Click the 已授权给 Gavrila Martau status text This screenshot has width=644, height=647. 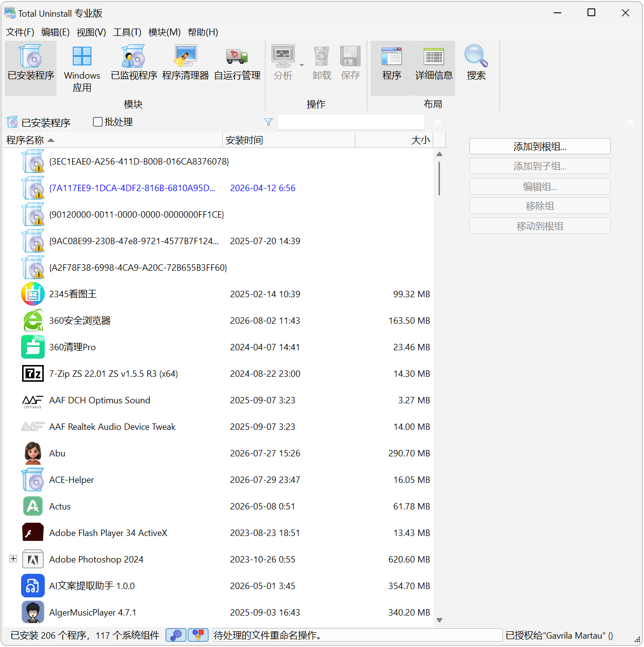pos(559,635)
